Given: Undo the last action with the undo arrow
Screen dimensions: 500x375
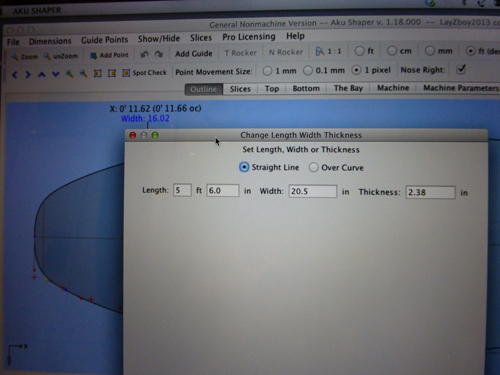Looking at the screenshot, I should [144, 54].
